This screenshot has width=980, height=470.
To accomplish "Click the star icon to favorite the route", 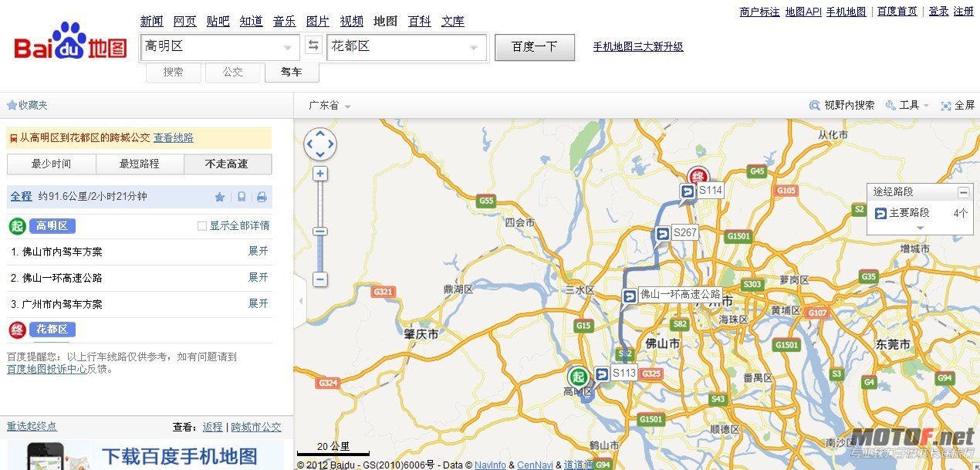I will (x=220, y=198).
